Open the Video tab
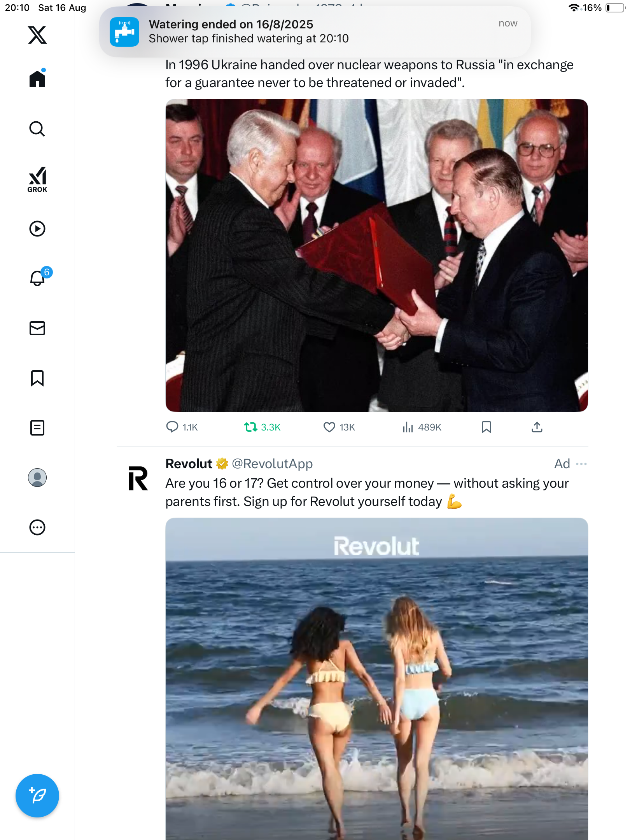The width and height of the screenshot is (630, 840). pyautogui.click(x=37, y=229)
